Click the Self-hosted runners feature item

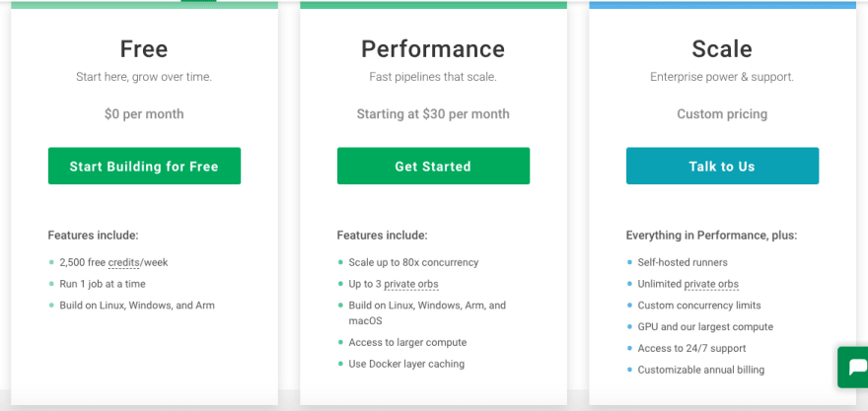click(683, 262)
